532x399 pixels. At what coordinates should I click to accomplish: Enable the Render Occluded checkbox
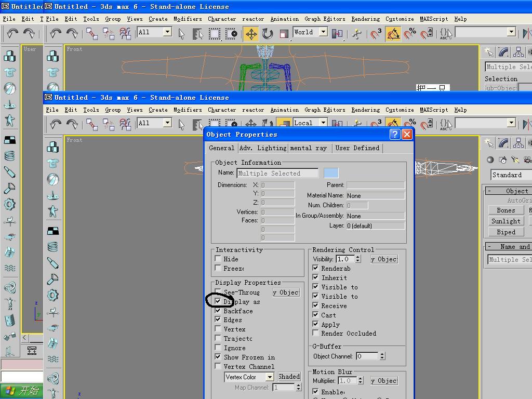[315, 333]
